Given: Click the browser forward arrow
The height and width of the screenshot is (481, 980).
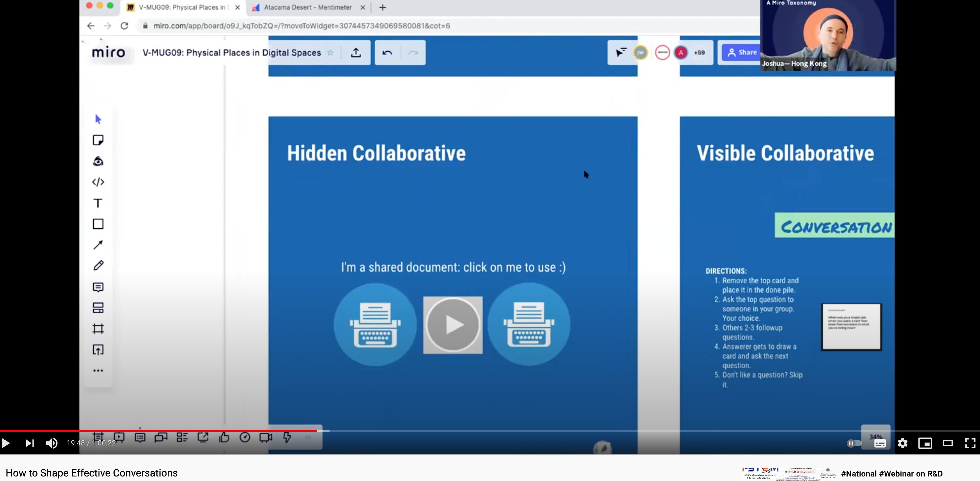Looking at the screenshot, I should (107, 26).
